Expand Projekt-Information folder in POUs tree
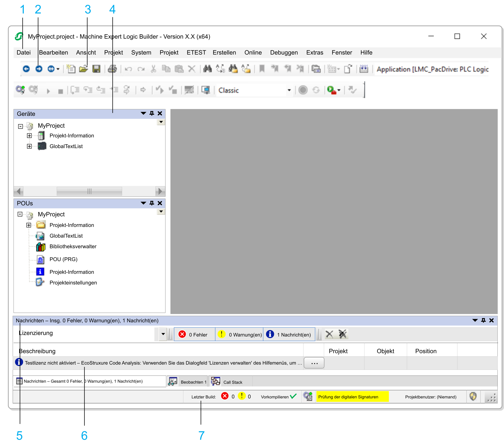This screenshot has height=446, width=504. (29, 225)
